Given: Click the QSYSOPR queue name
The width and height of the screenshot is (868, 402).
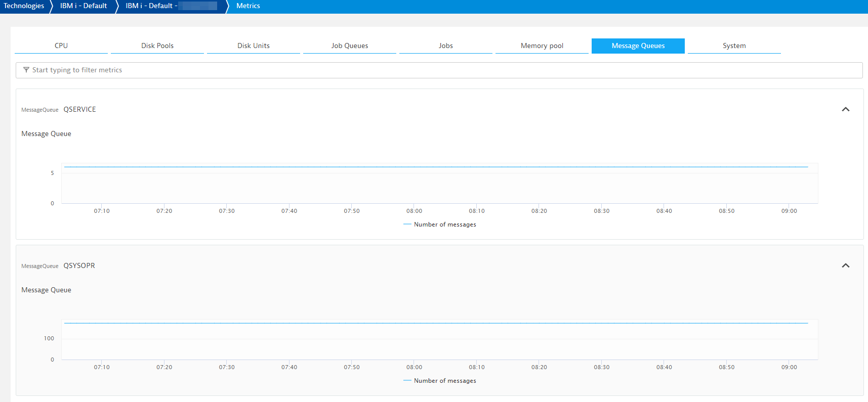Looking at the screenshot, I should click(x=79, y=265).
